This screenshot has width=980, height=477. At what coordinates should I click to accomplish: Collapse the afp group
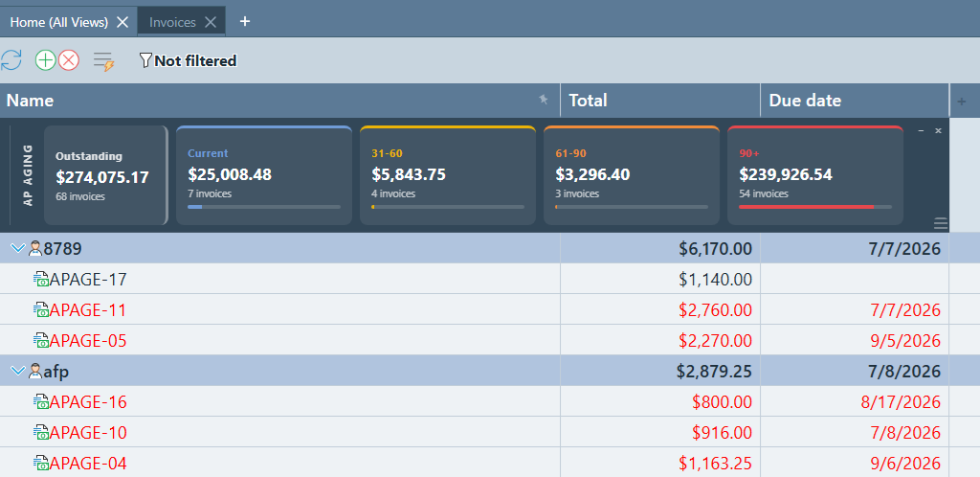point(18,372)
